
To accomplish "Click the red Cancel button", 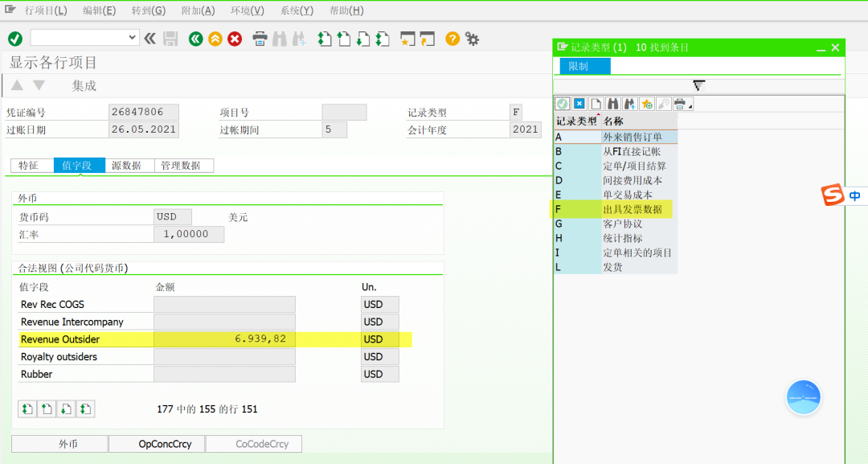I will click(x=235, y=39).
